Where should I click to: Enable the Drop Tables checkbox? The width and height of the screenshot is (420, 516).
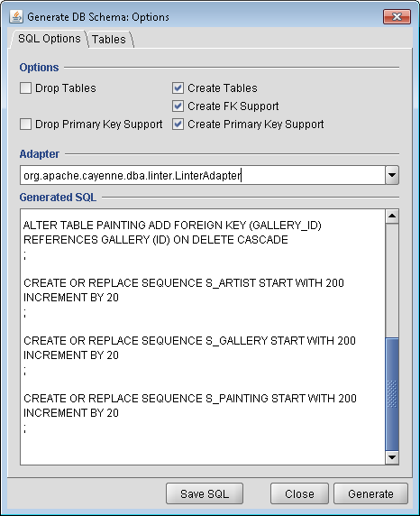point(25,88)
